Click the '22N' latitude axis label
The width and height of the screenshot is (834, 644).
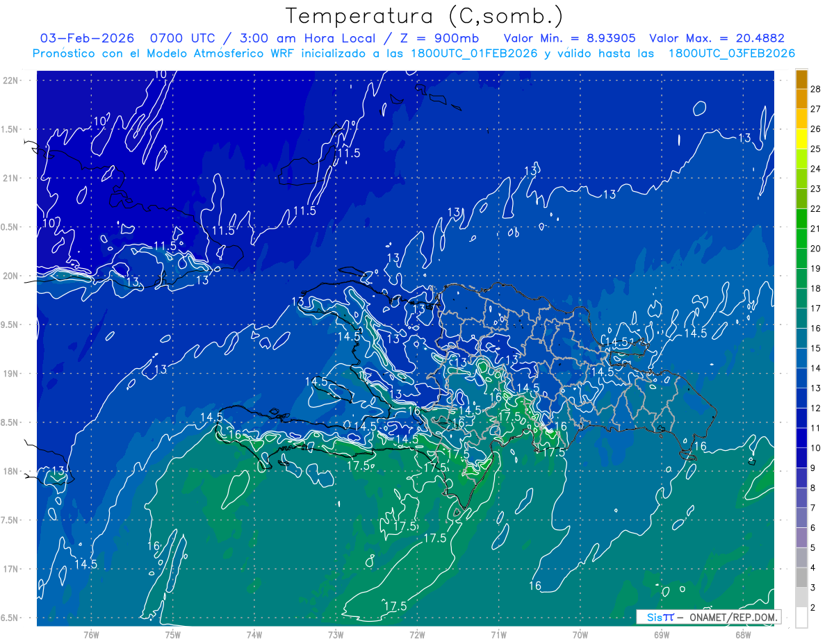coord(12,80)
